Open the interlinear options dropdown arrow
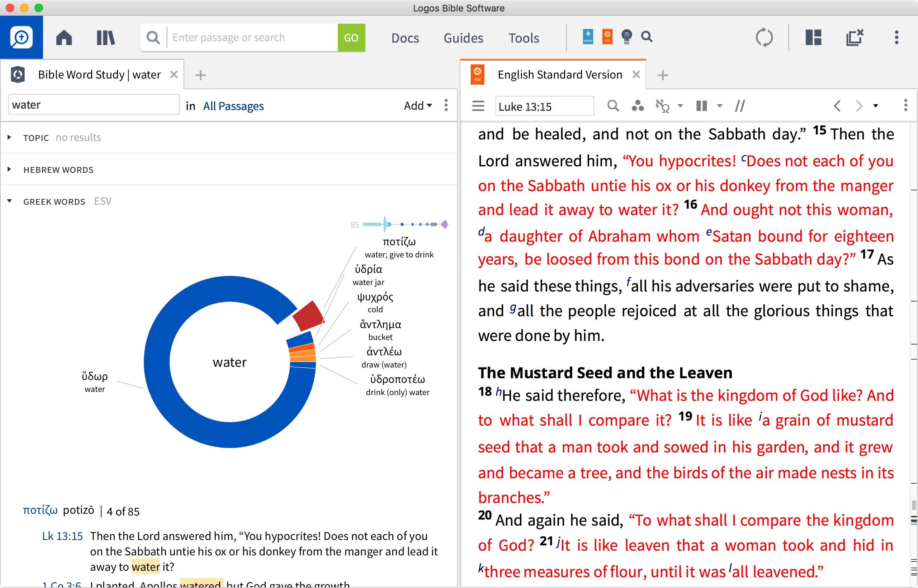Viewport: 918px width, 588px height. 680,106
